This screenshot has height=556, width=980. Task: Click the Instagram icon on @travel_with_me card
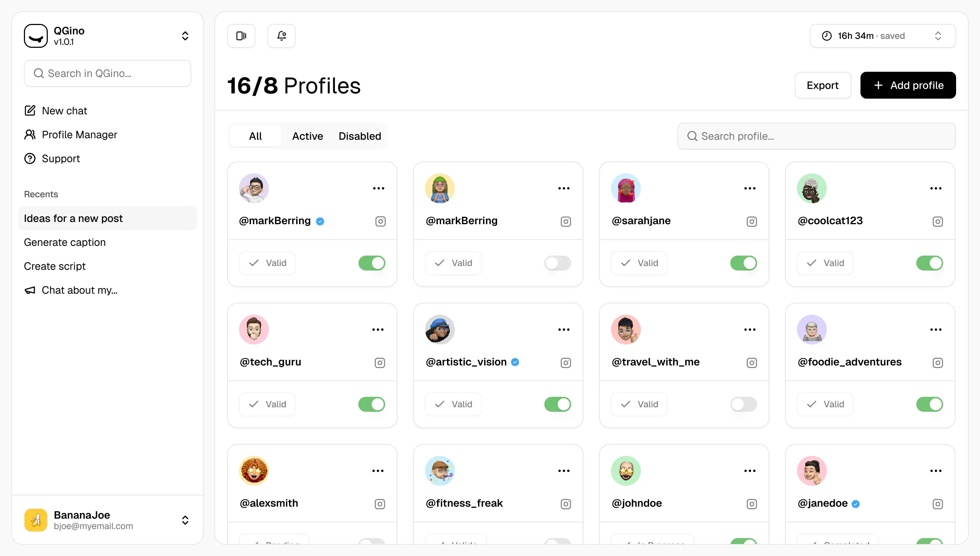pos(751,363)
